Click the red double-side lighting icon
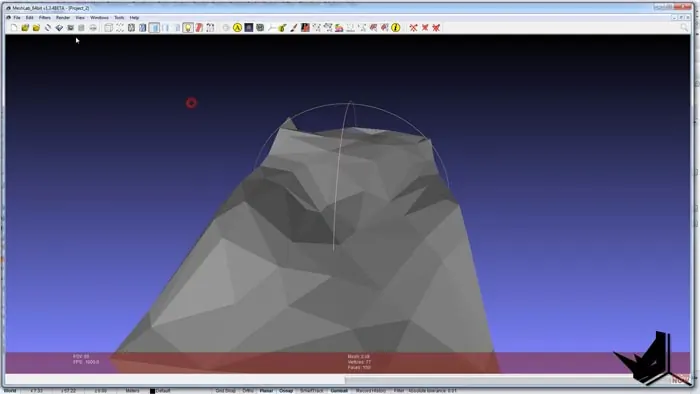 click(199, 28)
